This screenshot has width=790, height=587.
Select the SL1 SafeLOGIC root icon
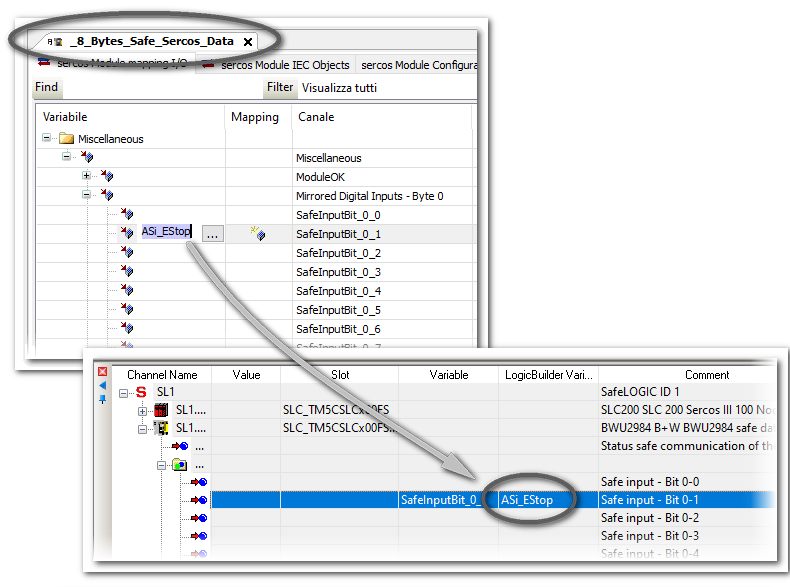click(141, 392)
